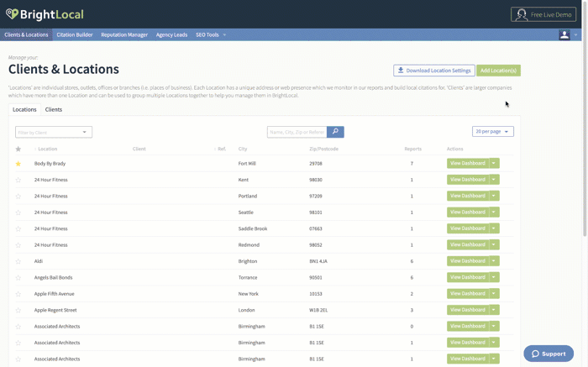Open action arrow for Angels Bail Bonds
This screenshot has width=588, height=367.
(494, 277)
